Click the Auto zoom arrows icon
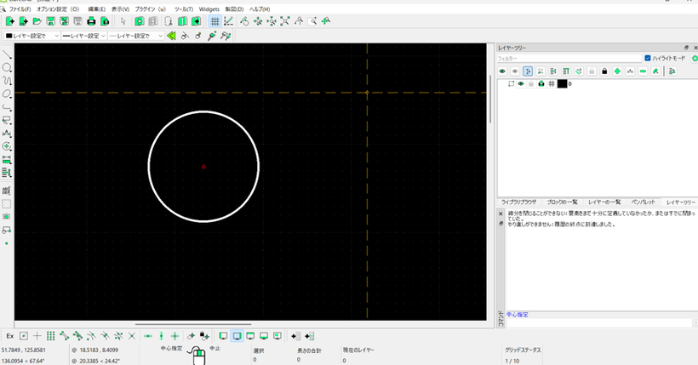The image size is (698, 365). click(x=285, y=21)
